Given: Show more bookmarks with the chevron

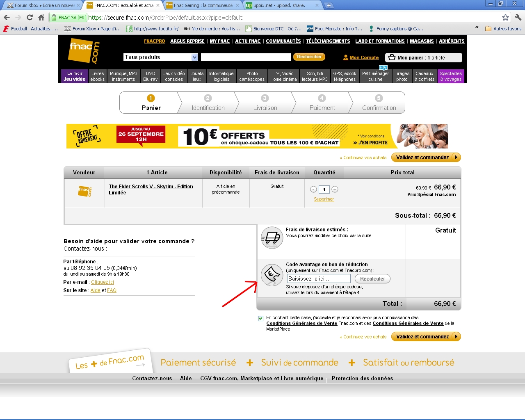Looking at the screenshot, I should click(477, 27).
